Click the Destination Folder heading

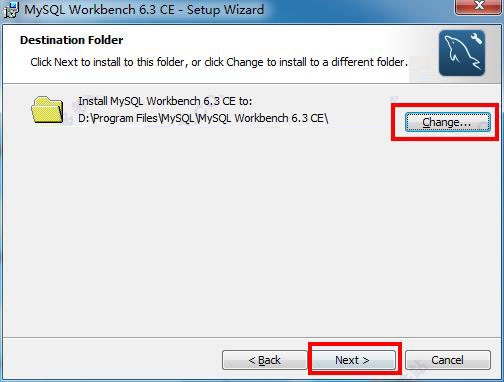(x=72, y=40)
